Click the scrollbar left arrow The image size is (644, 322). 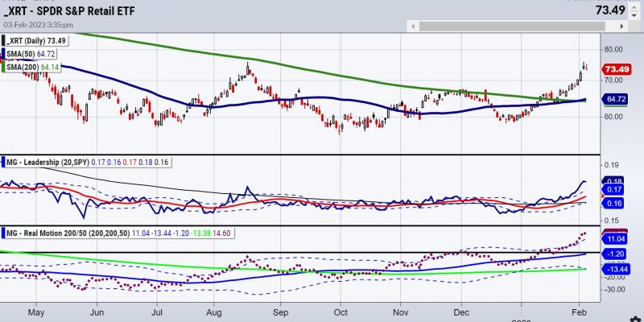point(412,27)
